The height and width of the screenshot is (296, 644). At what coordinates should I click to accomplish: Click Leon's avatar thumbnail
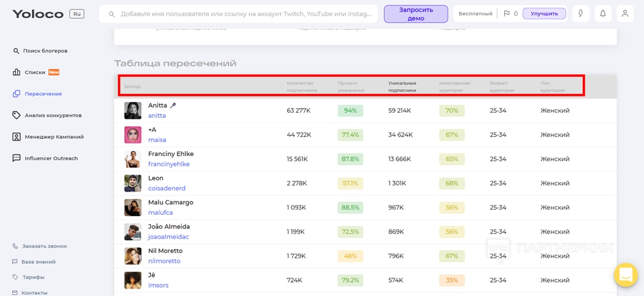point(133,183)
